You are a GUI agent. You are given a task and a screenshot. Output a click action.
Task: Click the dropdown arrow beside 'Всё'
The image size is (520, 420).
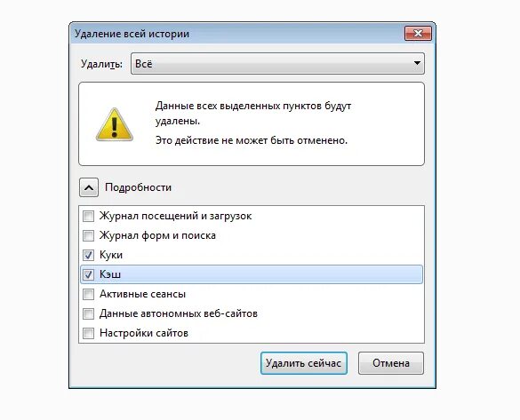point(417,63)
